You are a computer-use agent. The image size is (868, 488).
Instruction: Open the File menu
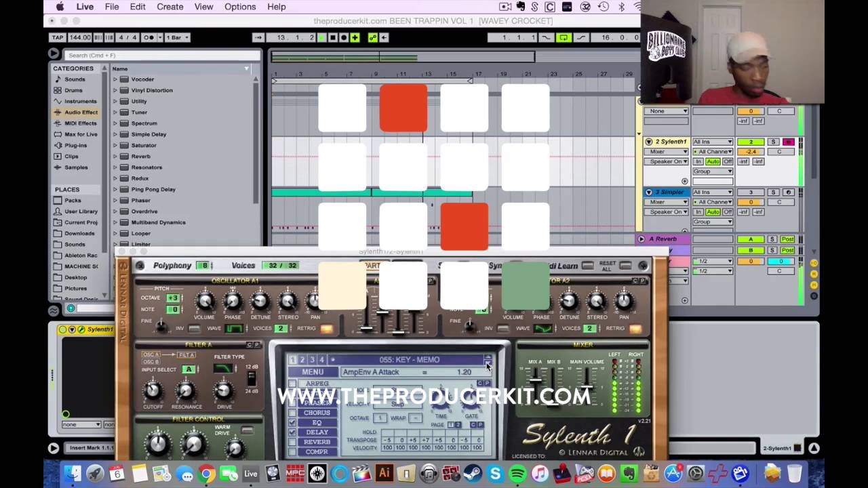[x=112, y=7]
